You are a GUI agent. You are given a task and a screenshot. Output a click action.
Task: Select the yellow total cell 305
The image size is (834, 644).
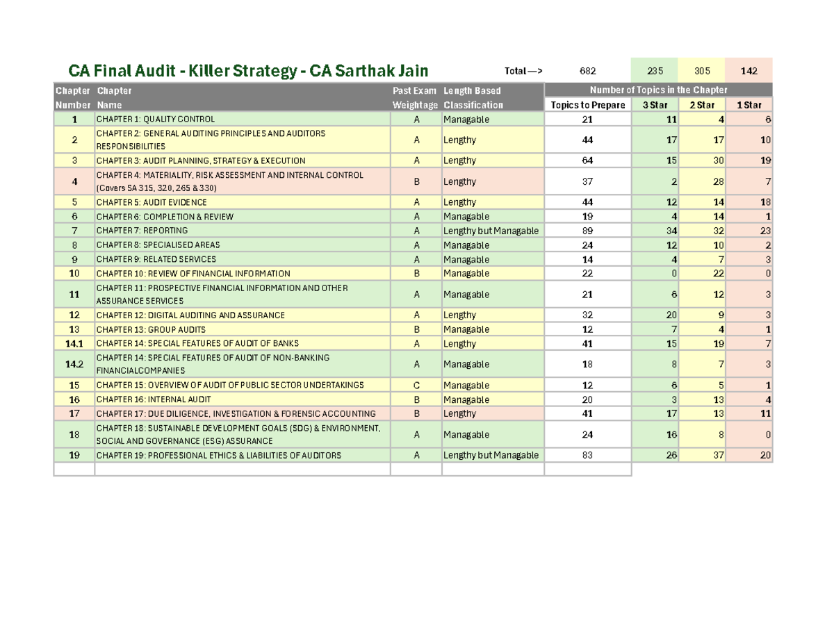click(x=702, y=71)
